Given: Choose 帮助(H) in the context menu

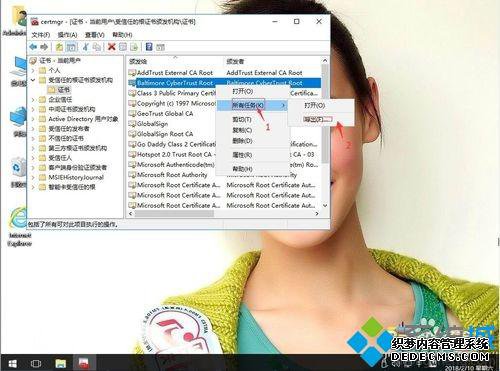Looking at the screenshot, I should point(252,169).
